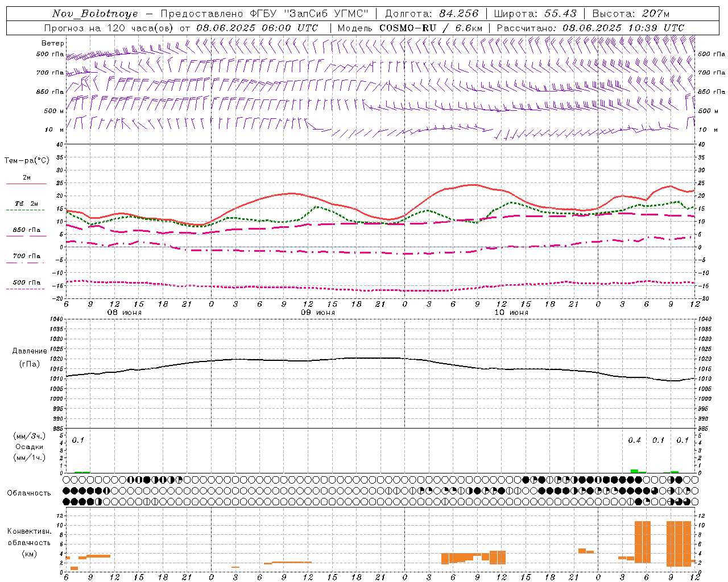This screenshot has width=728, height=582.
Task: Click the 985 pressure axis tick on left
Action: click(x=57, y=429)
